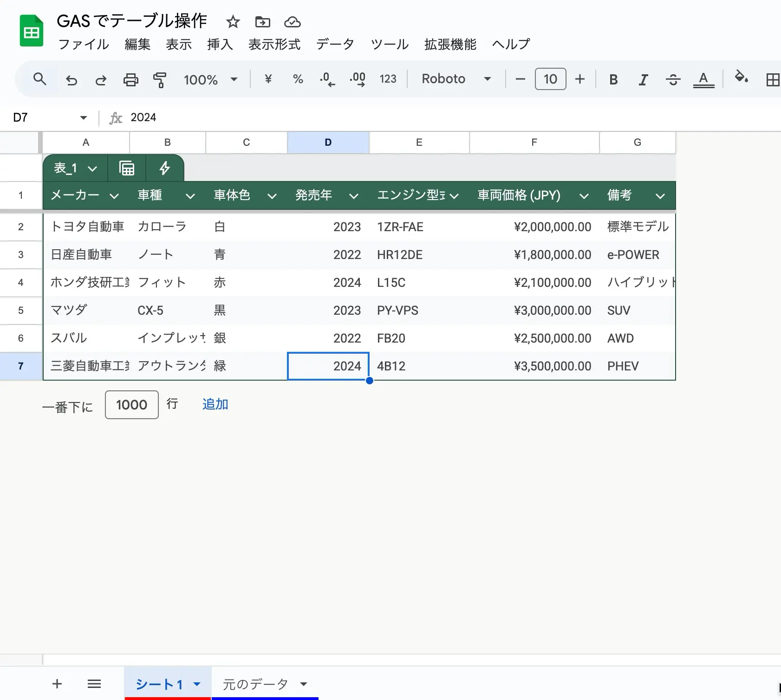Toggle strikethrough formatting
781x700 pixels.
tap(673, 80)
